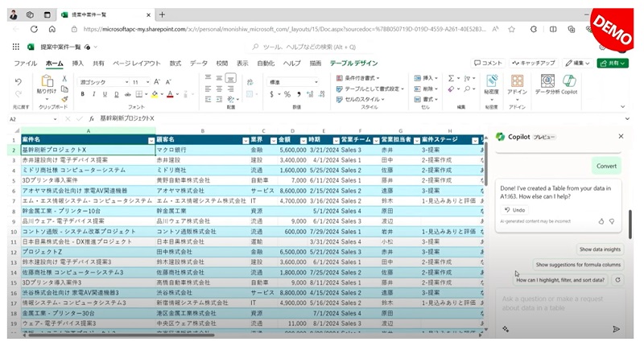Decrease font size with the smaller A icon
Viewport: 644px width, 346px height.
tap(168, 82)
